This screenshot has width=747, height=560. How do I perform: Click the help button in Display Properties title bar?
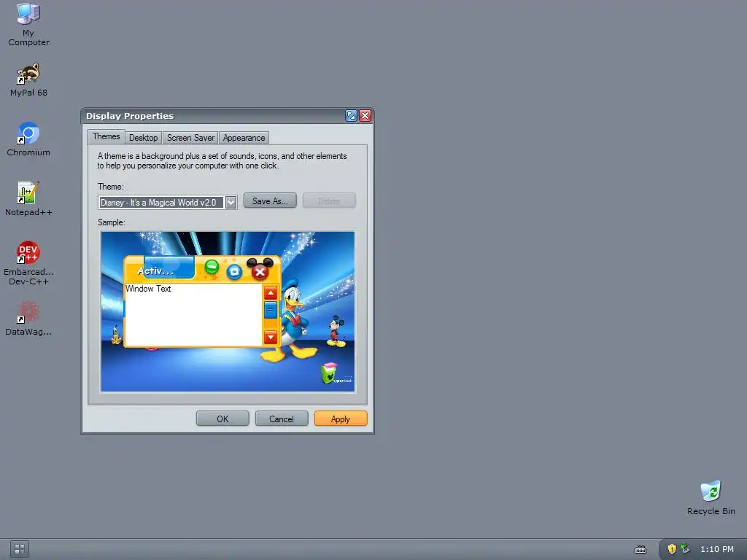pyautogui.click(x=351, y=116)
